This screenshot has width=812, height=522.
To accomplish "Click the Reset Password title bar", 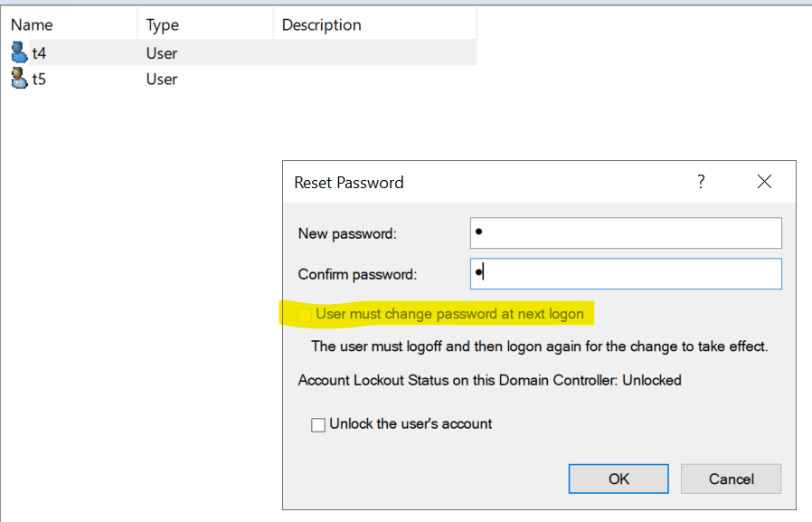I will click(x=486, y=182).
